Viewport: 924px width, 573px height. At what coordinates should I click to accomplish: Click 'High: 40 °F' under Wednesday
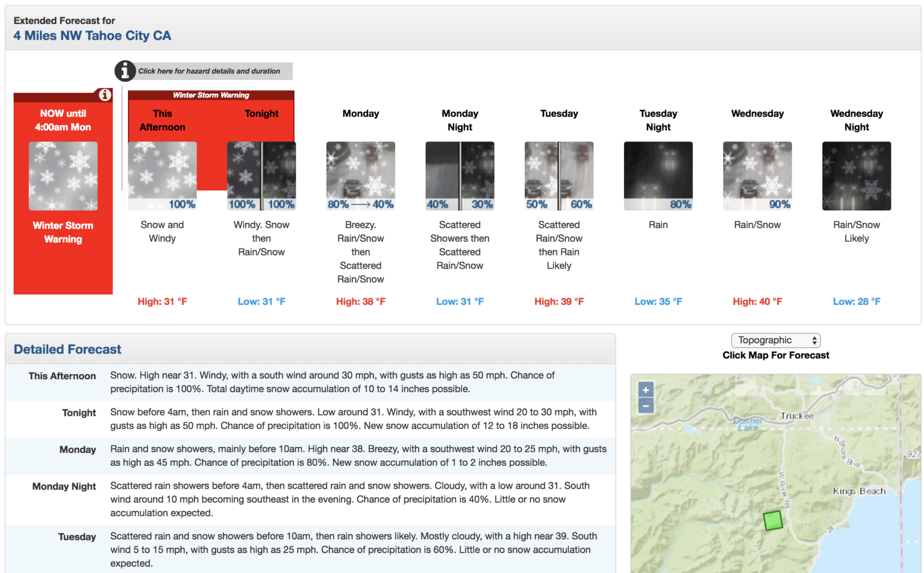click(757, 302)
